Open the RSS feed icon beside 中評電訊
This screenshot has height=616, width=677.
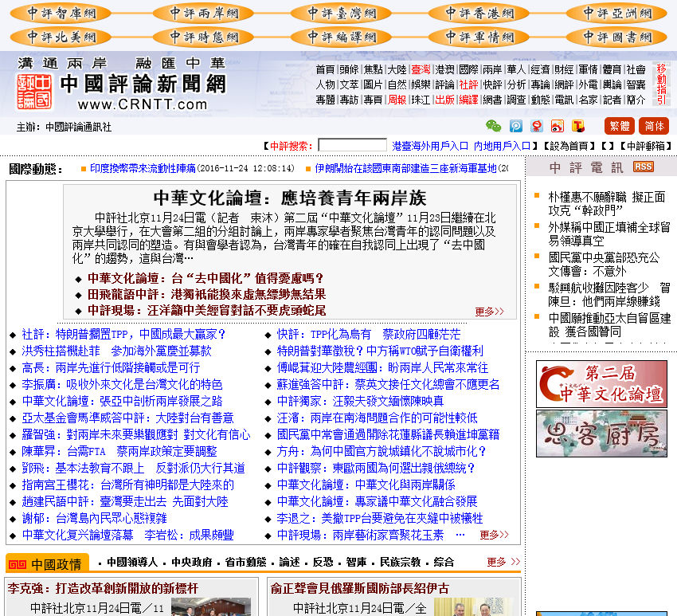point(644,167)
